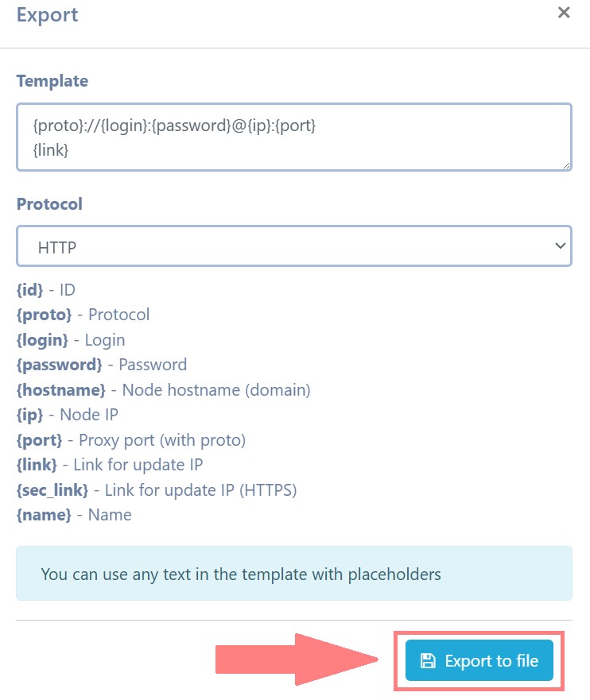
Task: Close the Export dialog with the X
Action: pyautogui.click(x=565, y=13)
